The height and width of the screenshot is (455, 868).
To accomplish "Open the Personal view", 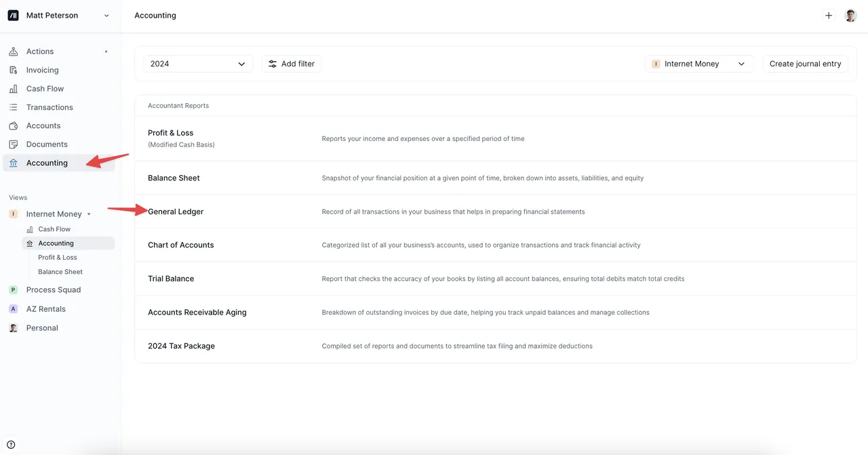I will click(42, 328).
